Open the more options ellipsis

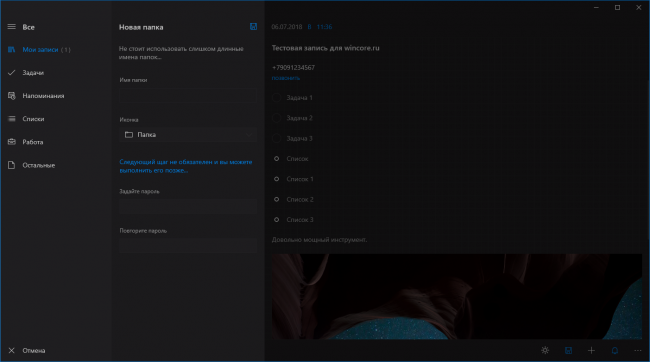tap(638, 350)
